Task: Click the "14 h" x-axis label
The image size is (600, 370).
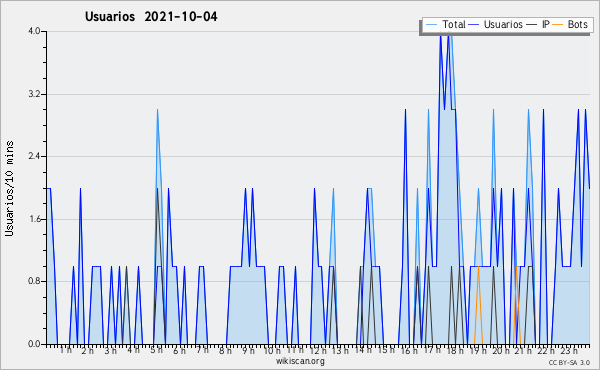Action: pos(363,350)
